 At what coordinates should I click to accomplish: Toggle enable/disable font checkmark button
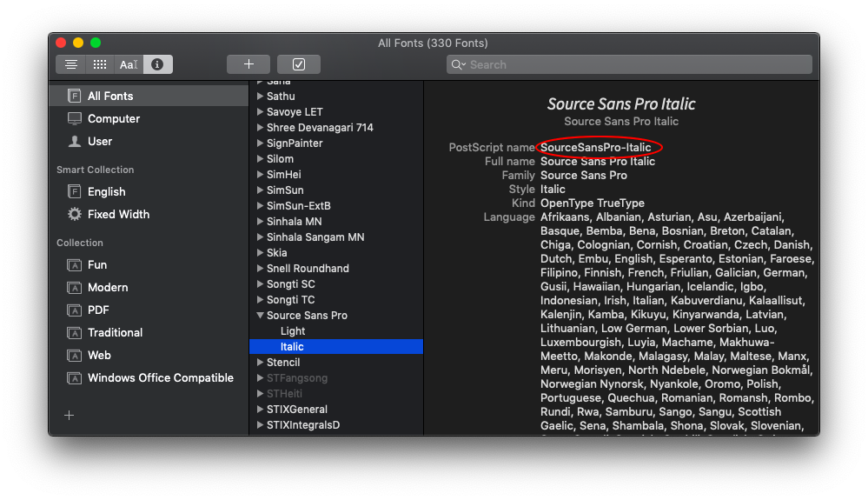coord(299,64)
